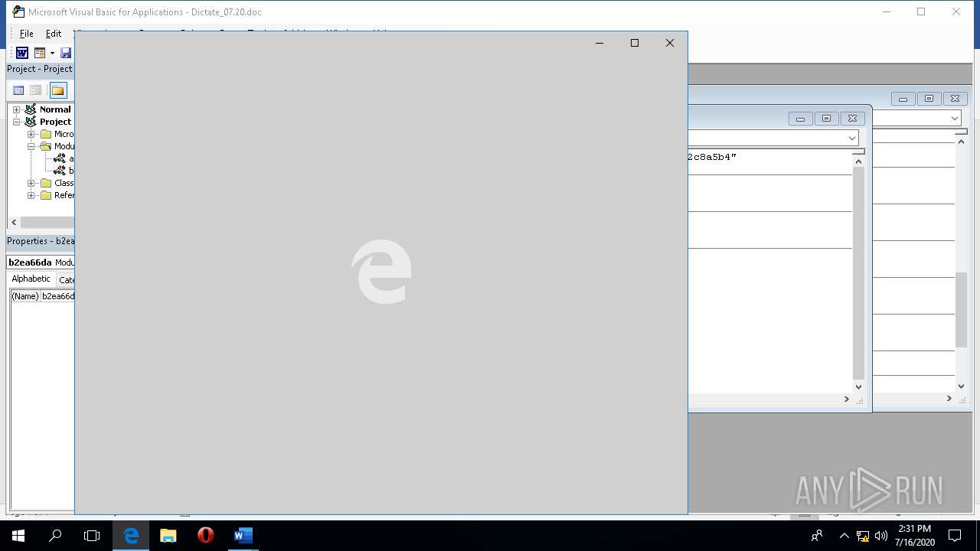Open Action Center notifications
The width and height of the screenshot is (980, 551).
(955, 536)
